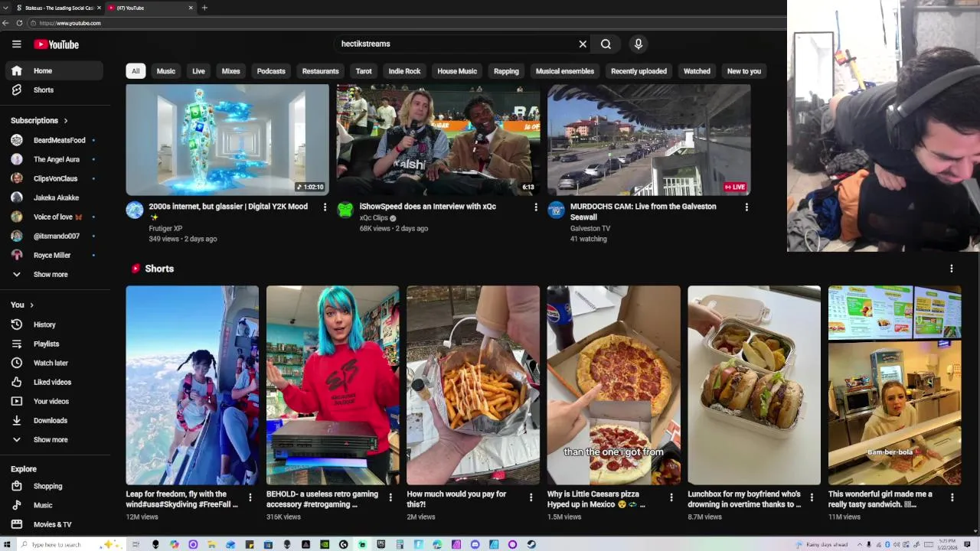Click browser back arrow

[x=6, y=23]
